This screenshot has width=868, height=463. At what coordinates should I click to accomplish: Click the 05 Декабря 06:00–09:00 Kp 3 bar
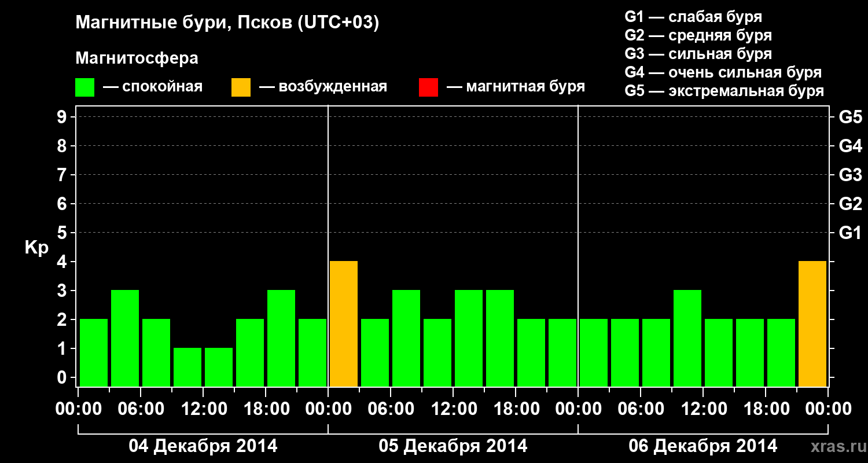click(x=406, y=339)
